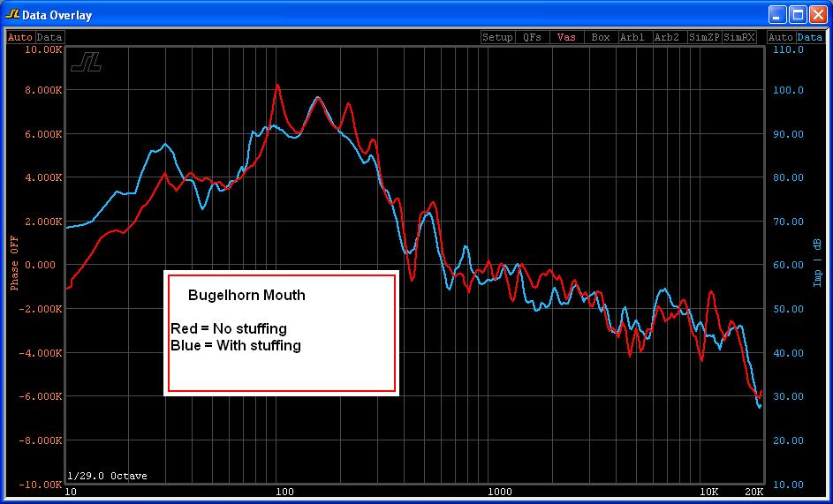The width and height of the screenshot is (833, 504).
Task: Select the SimZP tab
Action: 704,37
